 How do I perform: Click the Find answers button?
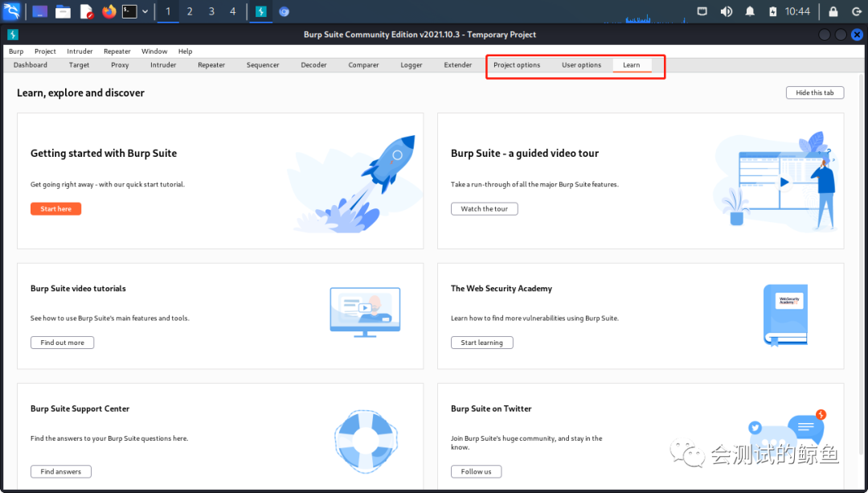[61, 471]
